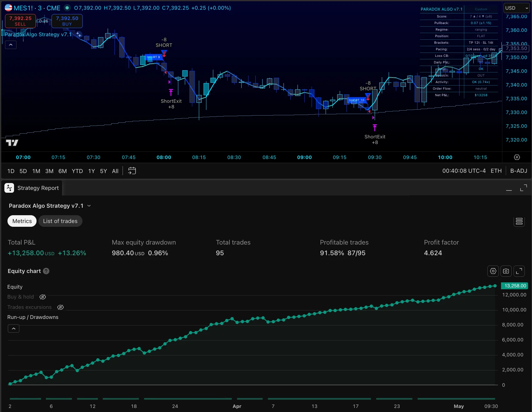Click the SHORT 9 entry label
The width and height of the screenshot is (532, 412).
point(154,57)
